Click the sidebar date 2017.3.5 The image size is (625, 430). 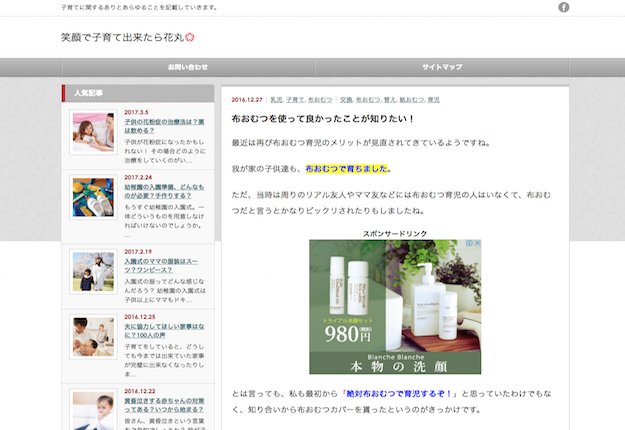pos(136,112)
